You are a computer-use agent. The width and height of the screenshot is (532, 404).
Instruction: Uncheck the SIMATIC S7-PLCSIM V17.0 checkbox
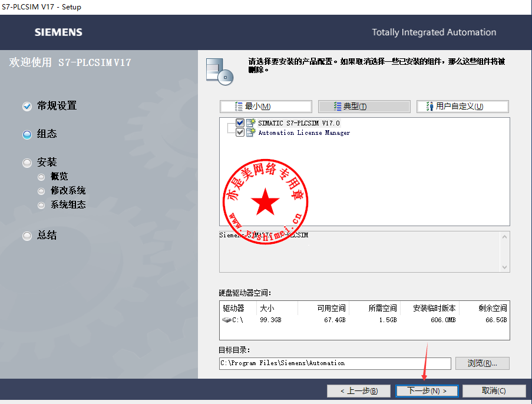[240, 123]
